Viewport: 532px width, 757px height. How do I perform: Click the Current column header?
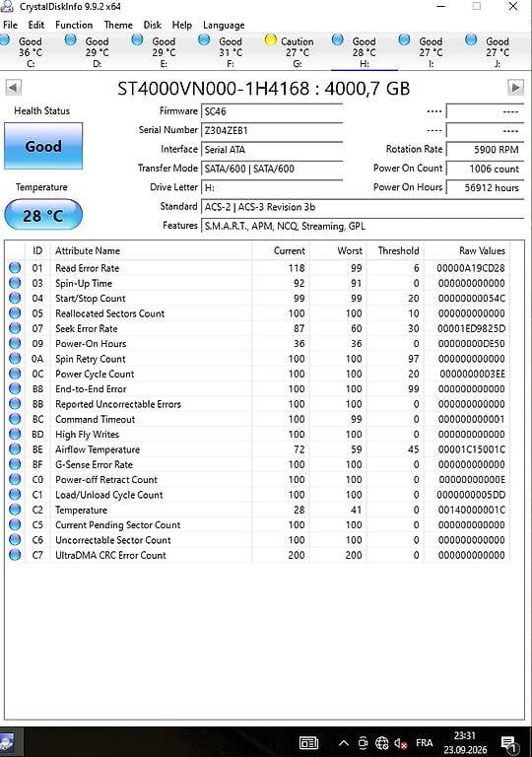click(x=280, y=250)
